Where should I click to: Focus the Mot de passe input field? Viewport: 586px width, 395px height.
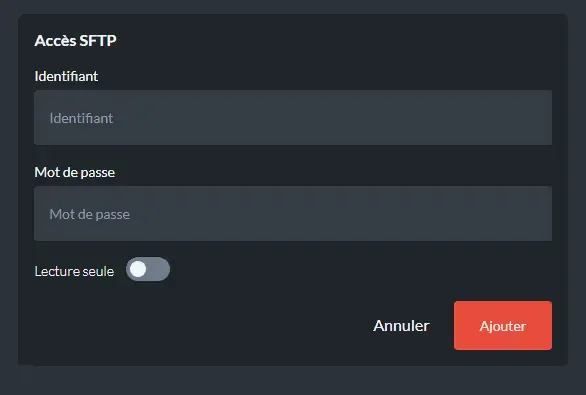click(x=293, y=213)
